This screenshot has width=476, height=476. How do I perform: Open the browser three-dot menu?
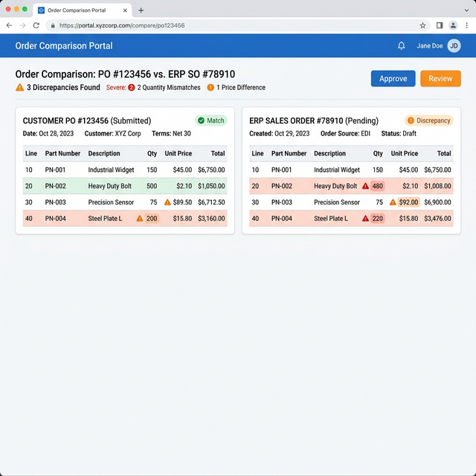click(x=466, y=25)
